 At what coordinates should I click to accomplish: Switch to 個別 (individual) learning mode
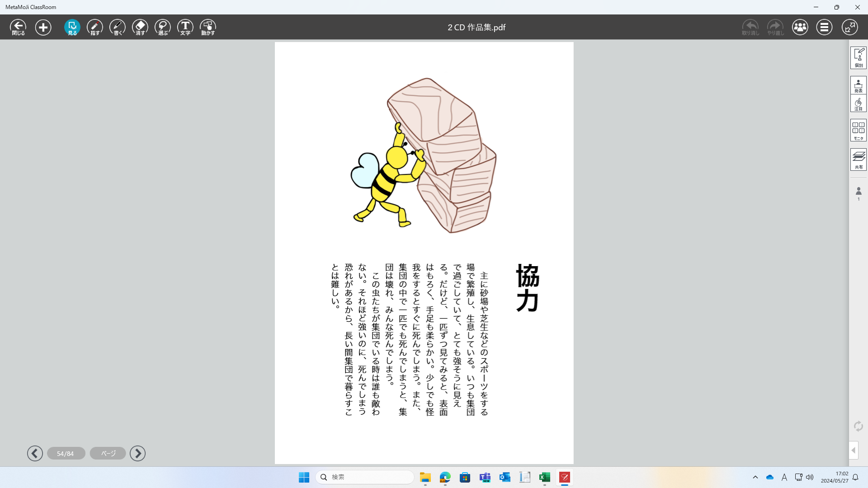pyautogui.click(x=858, y=58)
